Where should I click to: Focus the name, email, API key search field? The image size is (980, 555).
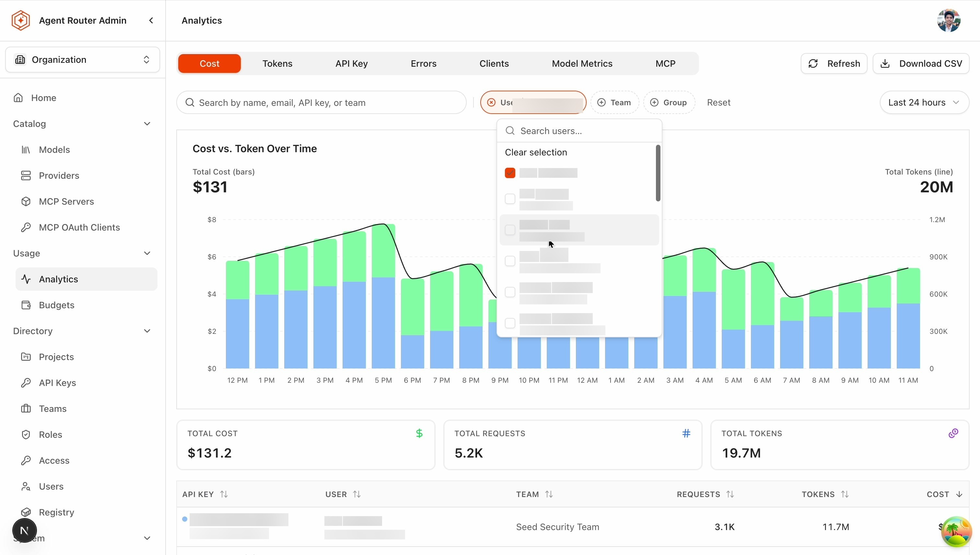[x=321, y=102]
